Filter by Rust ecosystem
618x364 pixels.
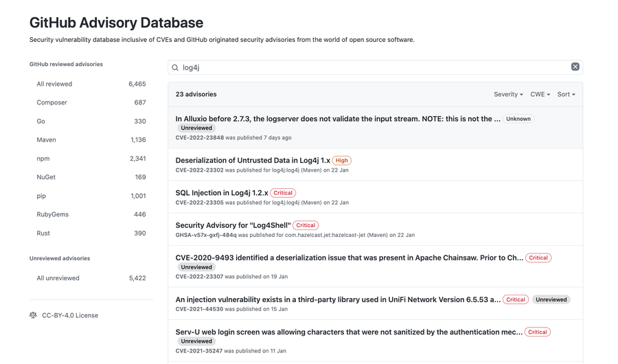(x=91, y=233)
